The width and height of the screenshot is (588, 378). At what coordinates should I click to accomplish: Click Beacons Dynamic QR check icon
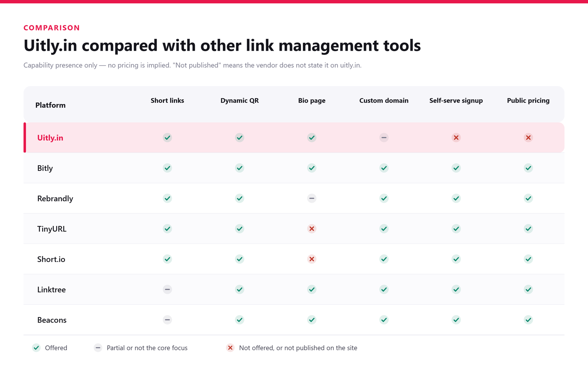pos(240,320)
